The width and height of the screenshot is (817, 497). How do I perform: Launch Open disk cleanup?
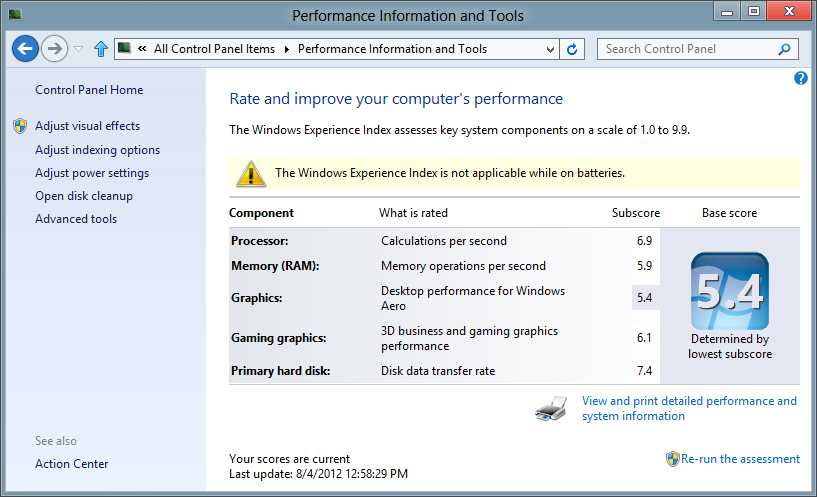coord(84,196)
